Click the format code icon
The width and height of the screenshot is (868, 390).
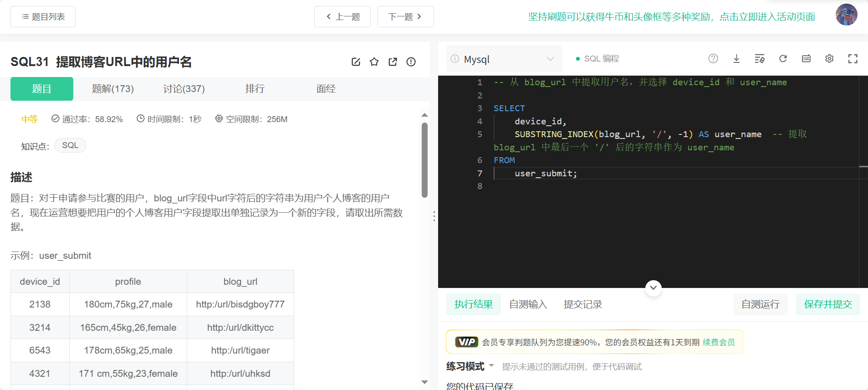(x=760, y=58)
